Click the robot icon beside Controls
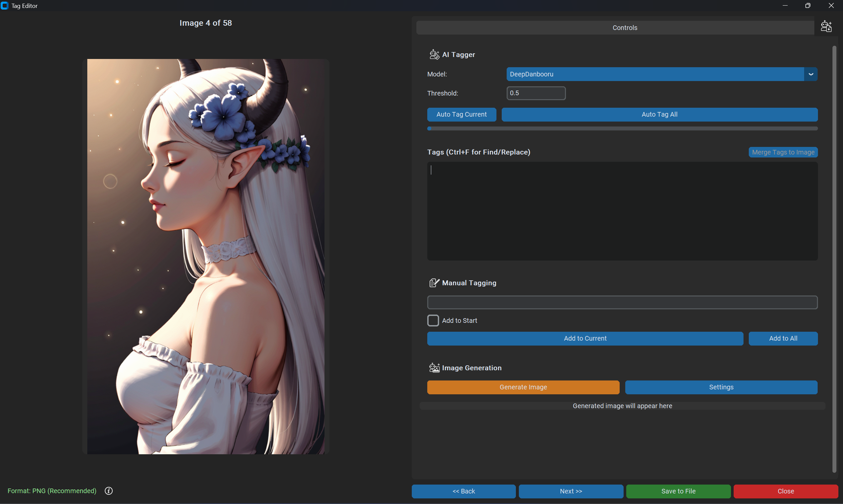This screenshot has height=504, width=843. (826, 26)
